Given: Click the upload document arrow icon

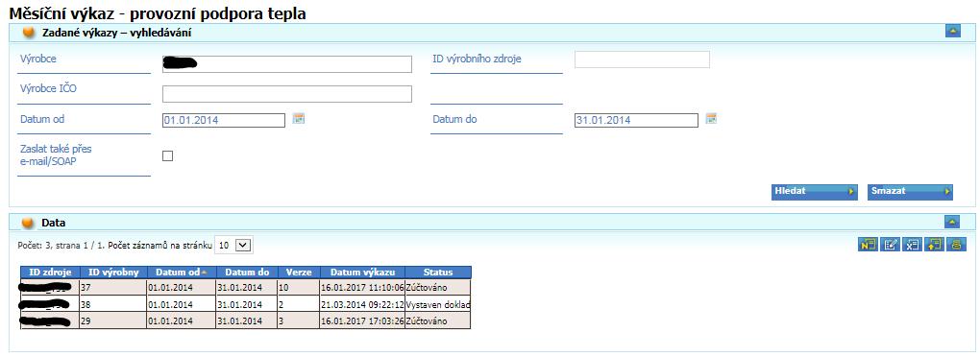Looking at the screenshot, I should 934,245.
